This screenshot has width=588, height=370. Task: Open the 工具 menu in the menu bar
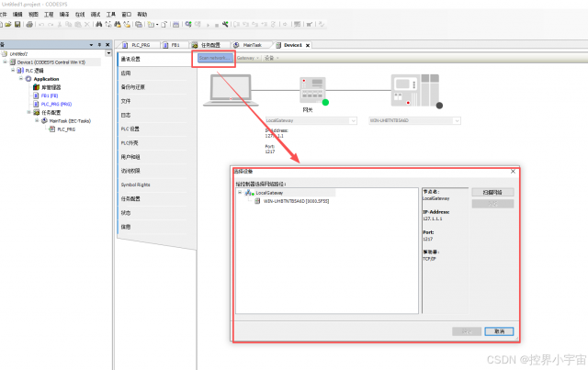[x=110, y=15]
